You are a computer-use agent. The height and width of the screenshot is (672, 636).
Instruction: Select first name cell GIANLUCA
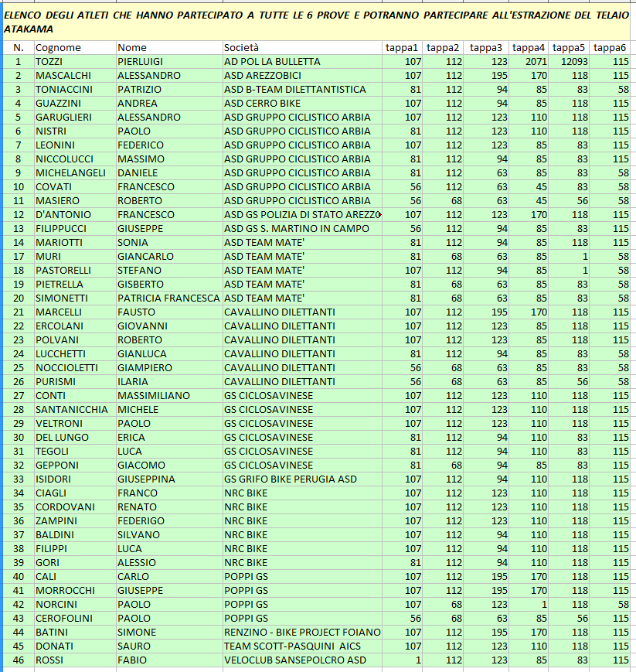pyautogui.click(x=169, y=354)
